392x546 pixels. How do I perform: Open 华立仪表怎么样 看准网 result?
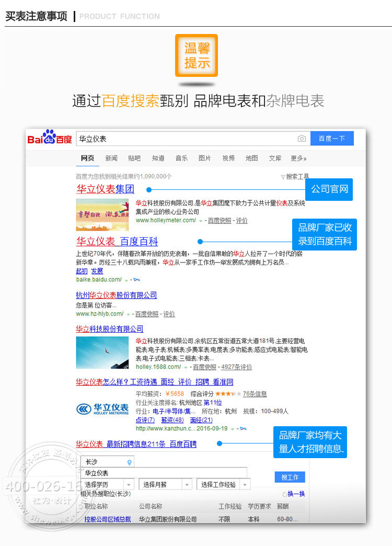click(x=155, y=382)
